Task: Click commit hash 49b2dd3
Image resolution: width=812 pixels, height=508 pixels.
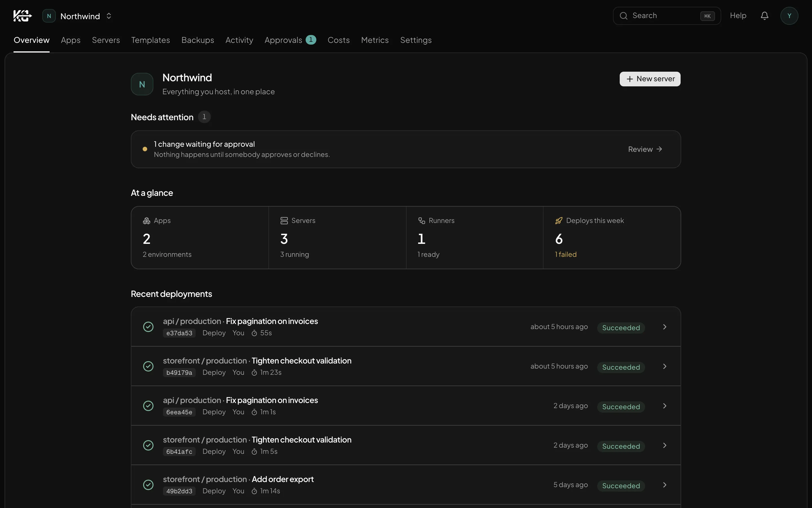Action: (179, 491)
